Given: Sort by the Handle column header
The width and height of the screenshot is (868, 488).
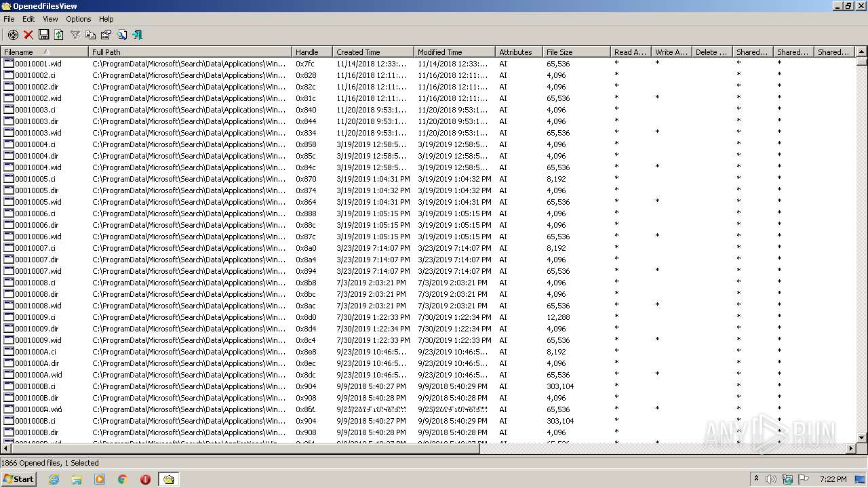Looking at the screenshot, I should [x=312, y=52].
